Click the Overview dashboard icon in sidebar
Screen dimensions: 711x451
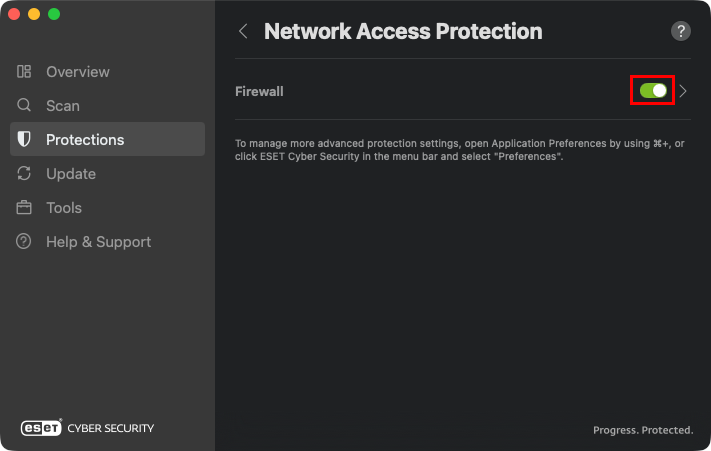click(x=24, y=72)
